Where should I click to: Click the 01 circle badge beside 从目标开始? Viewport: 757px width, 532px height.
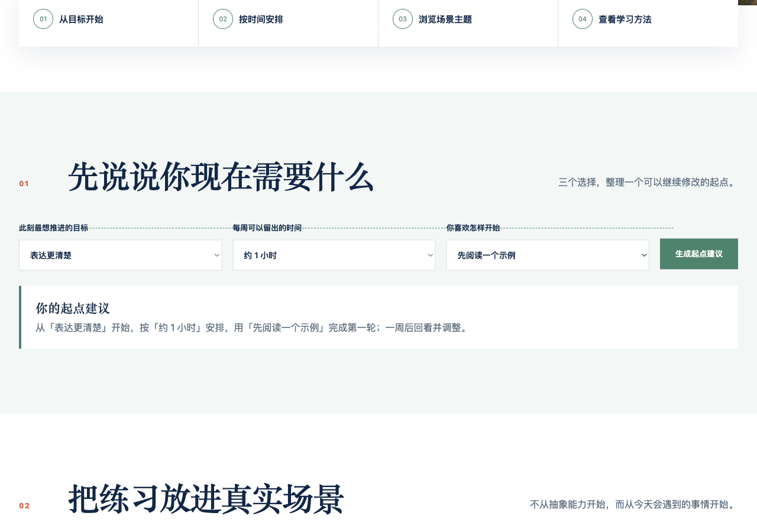(43, 19)
